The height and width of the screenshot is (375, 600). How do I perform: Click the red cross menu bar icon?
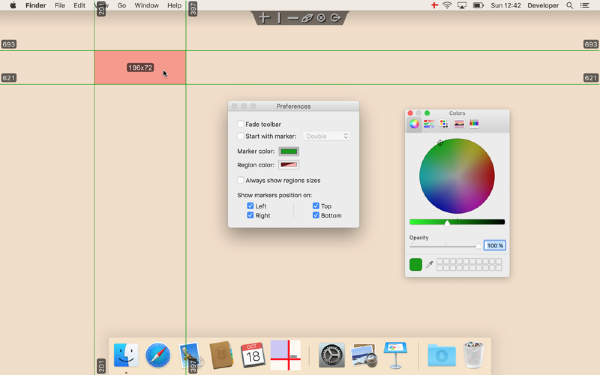coord(434,5)
